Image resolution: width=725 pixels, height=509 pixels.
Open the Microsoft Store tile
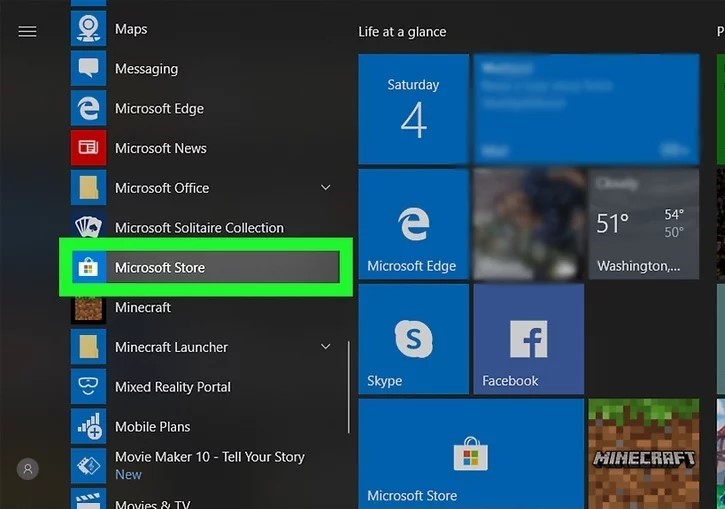click(x=471, y=454)
